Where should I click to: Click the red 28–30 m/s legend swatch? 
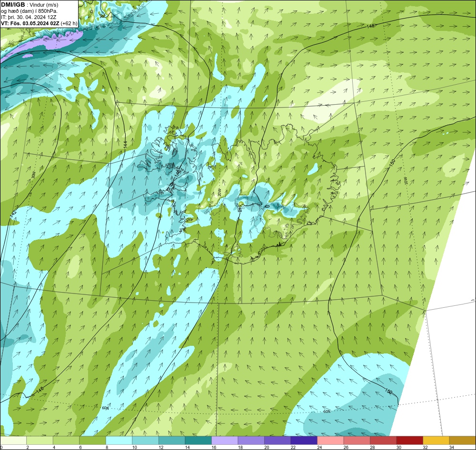pyautogui.click(x=383, y=440)
